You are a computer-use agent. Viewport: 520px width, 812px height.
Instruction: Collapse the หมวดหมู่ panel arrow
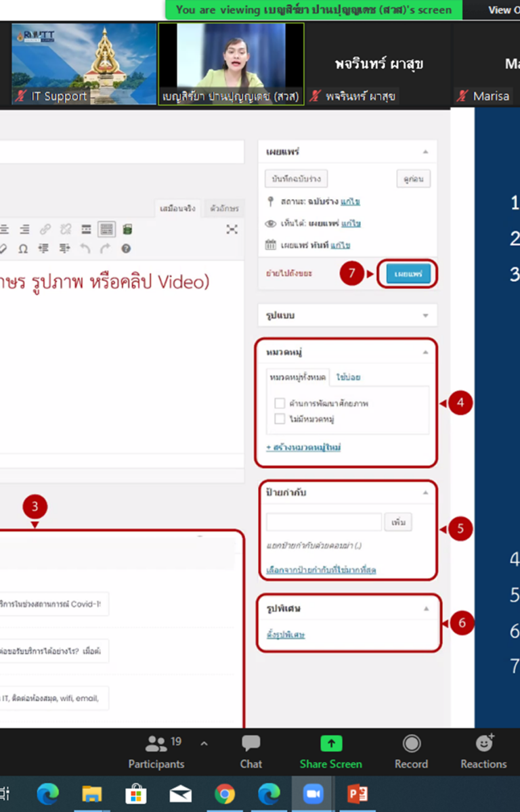(425, 353)
